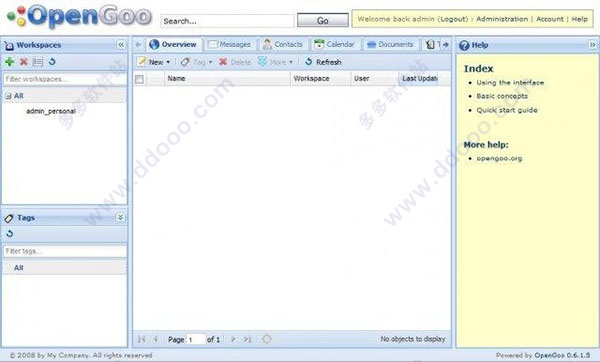Sort by the Workspace column
Viewport: 600px width, 362px height.
(321, 78)
